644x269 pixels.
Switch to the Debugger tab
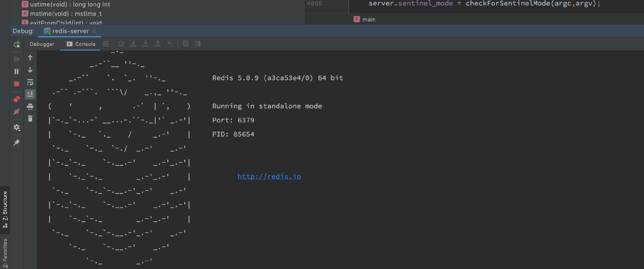(42, 44)
